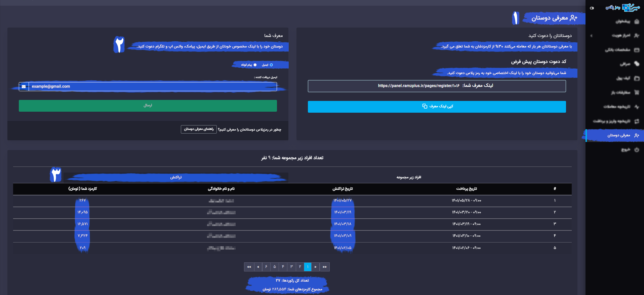This screenshot has width=644, height=295.
Task: Open the Open Orders (سفارشات باز) cart icon
Action: pos(637,93)
